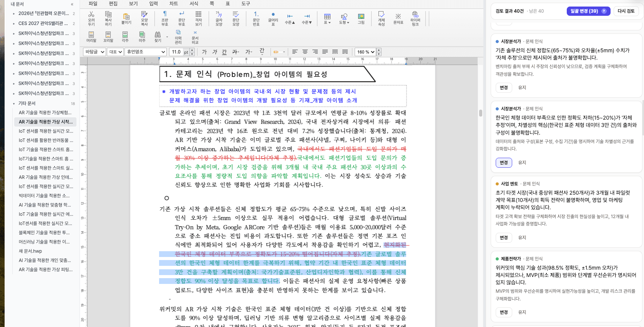Click the 오려두기 (cut) scissors icon
The height and width of the screenshot is (327, 644).
91,18
